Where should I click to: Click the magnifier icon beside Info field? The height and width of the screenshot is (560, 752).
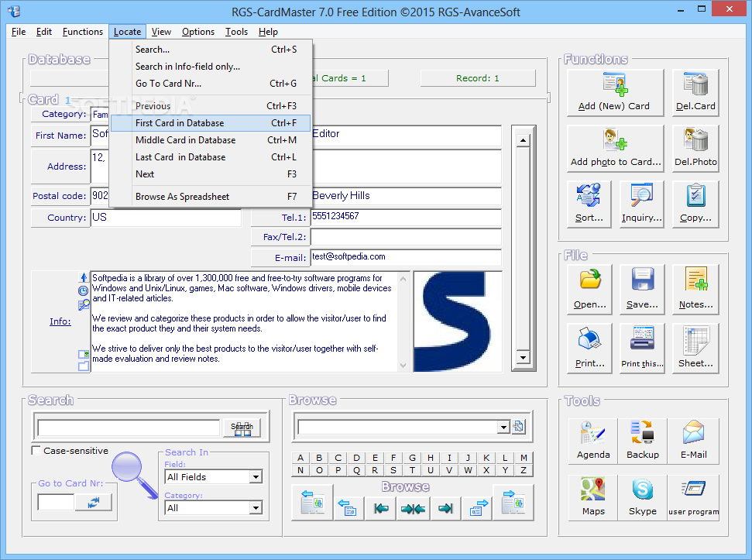(x=84, y=304)
